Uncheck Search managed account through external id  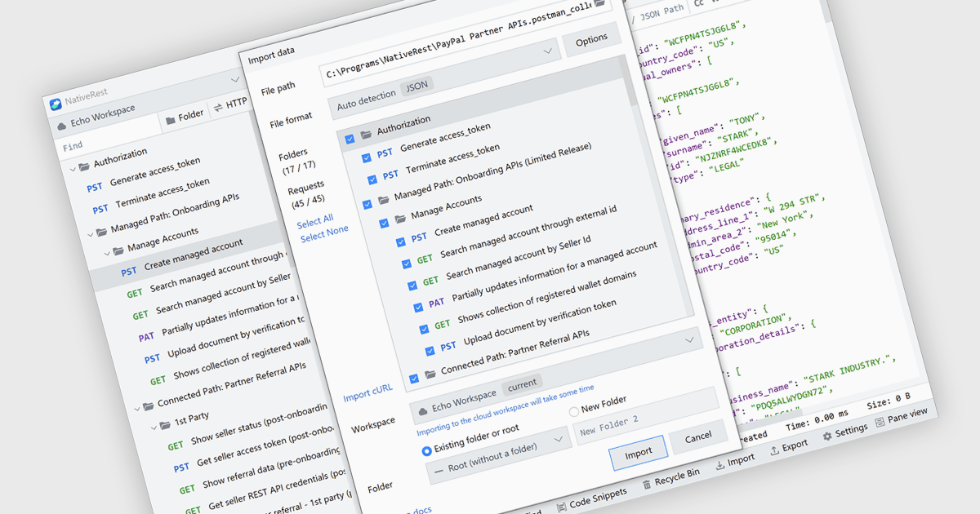click(x=406, y=264)
